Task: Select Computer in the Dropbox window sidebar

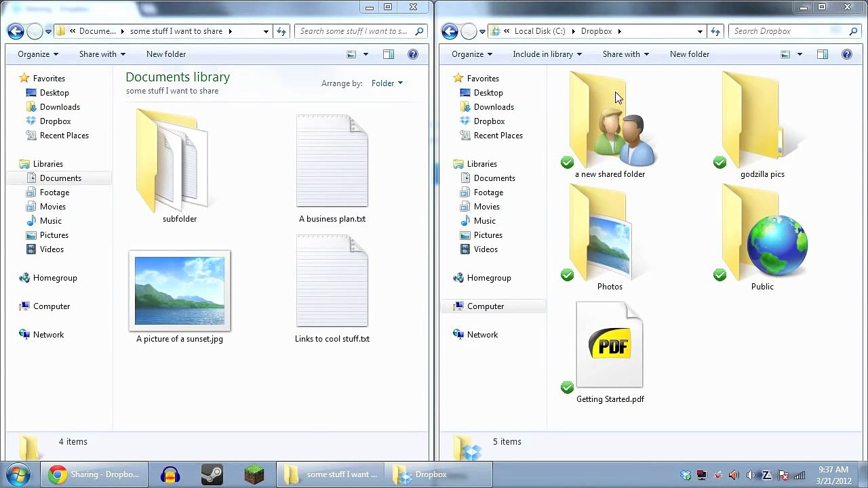Action: (x=486, y=306)
